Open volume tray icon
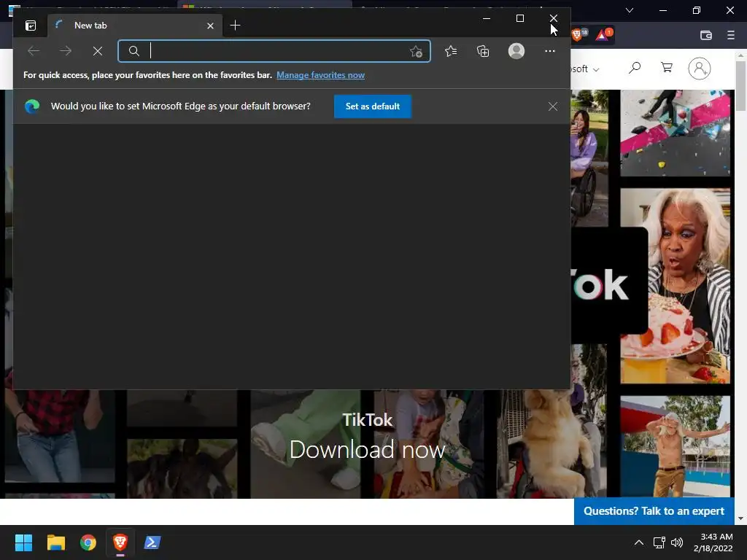This screenshot has height=560, width=747. coord(677,542)
